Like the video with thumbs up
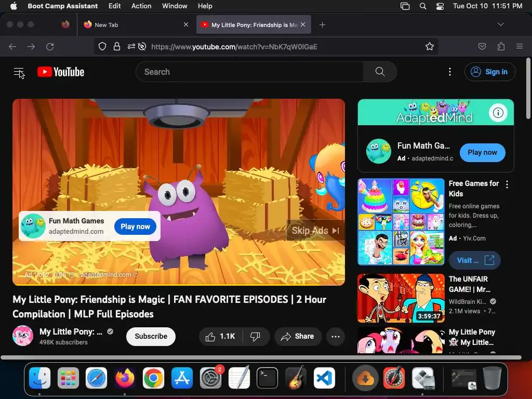This screenshot has height=399, width=532. tap(220, 336)
